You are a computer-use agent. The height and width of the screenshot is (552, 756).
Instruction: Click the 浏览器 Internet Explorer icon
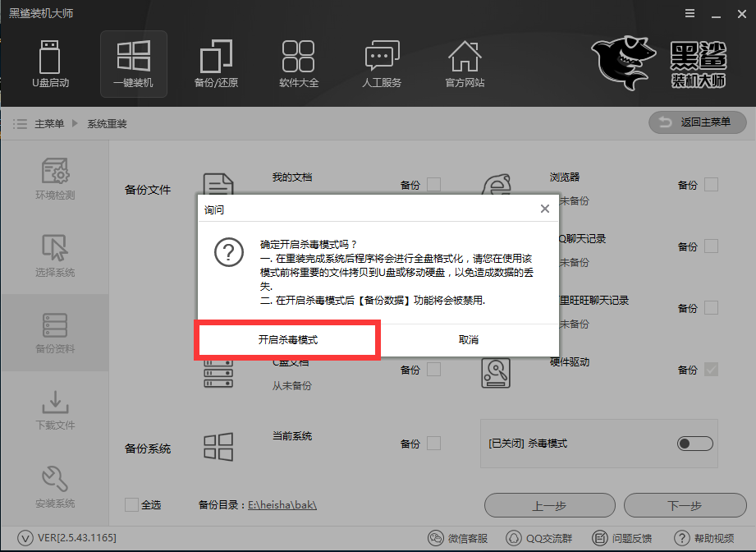coord(496,184)
